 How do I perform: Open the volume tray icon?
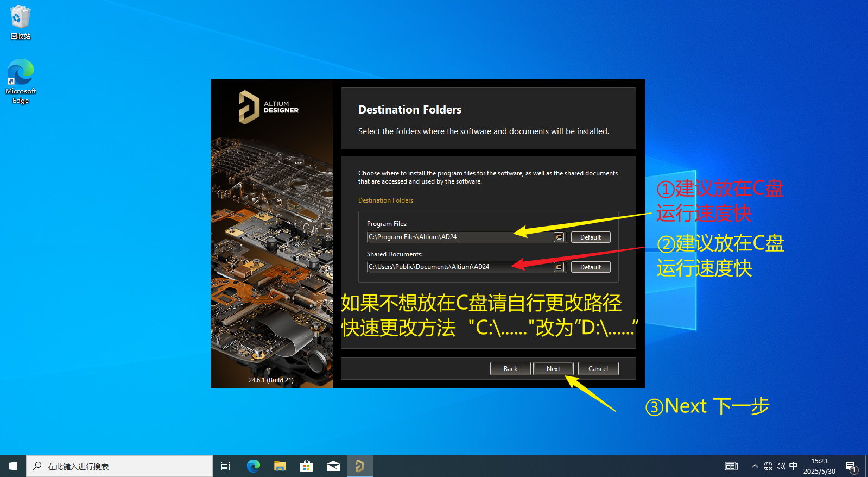pyautogui.click(x=781, y=466)
